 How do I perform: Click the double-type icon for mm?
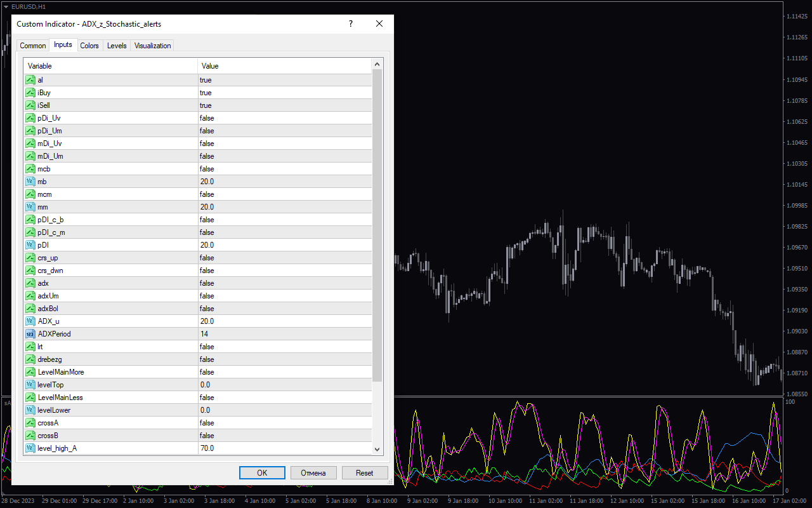tap(30, 207)
